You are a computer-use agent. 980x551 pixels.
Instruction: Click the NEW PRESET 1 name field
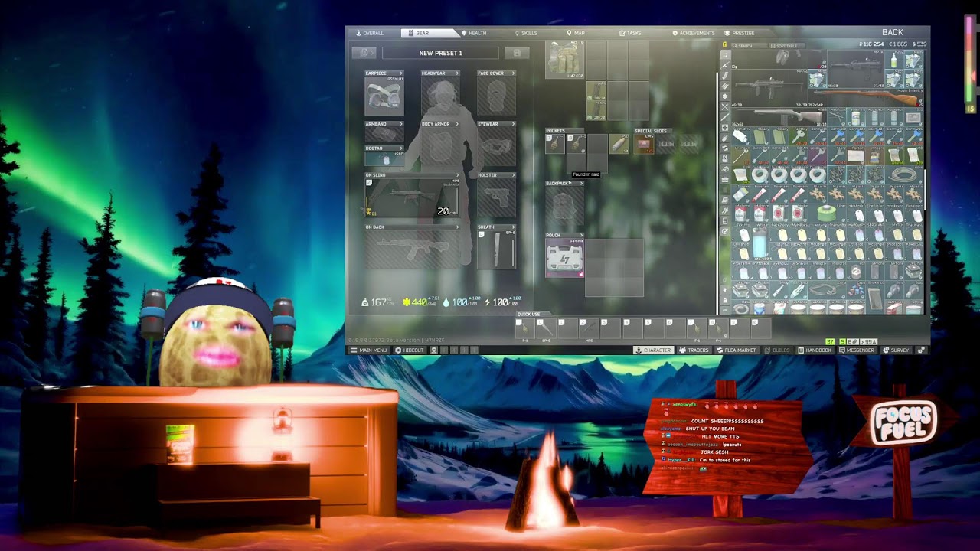(440, 53)
